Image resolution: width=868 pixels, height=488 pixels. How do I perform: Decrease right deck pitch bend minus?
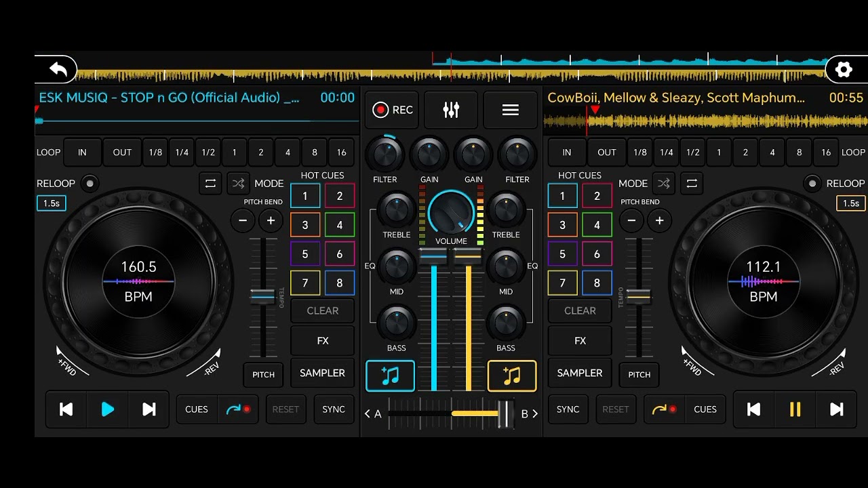click(x=631, y=220)
